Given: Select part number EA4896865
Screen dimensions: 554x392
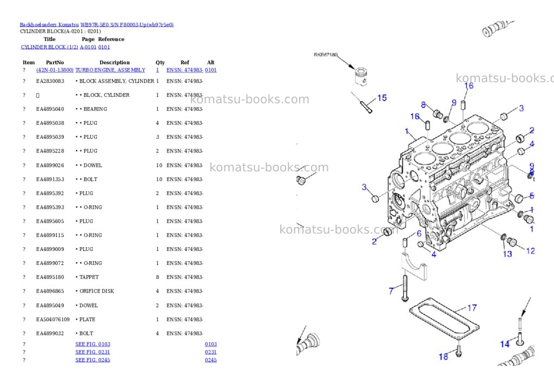Looking at the screenshot, I should click(x=50, y=291).
